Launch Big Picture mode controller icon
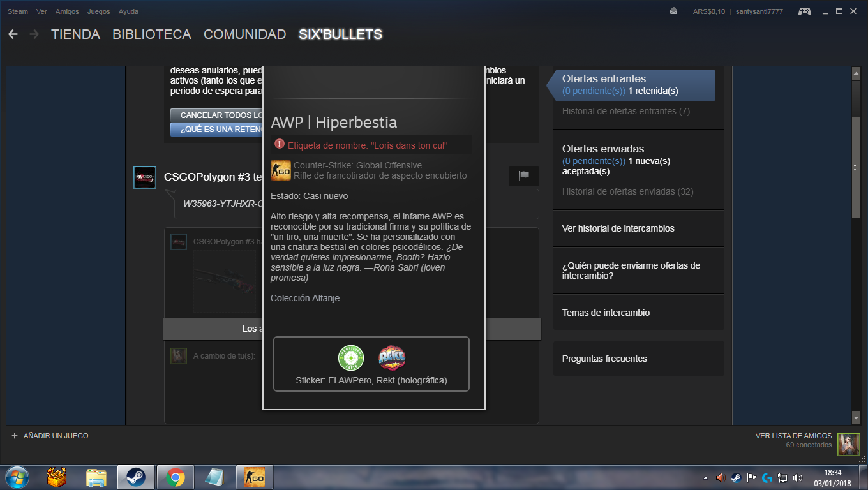Image resolution: width=868 pixels, height=490 pixels. [x=805, y=11]
